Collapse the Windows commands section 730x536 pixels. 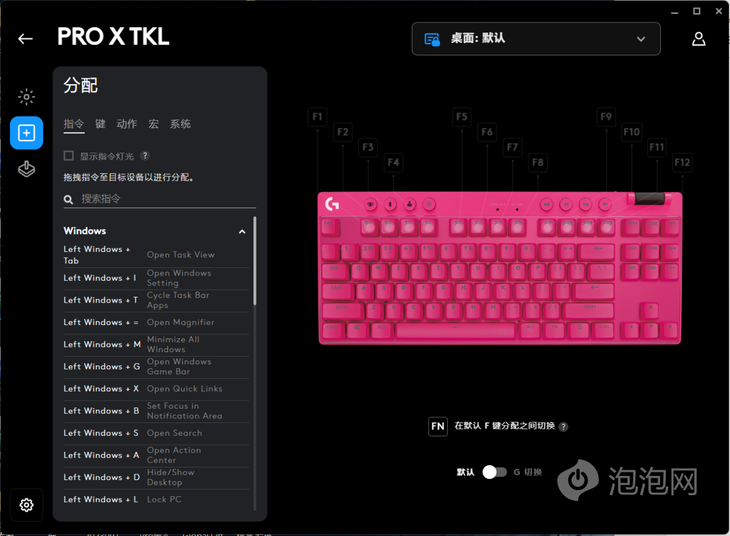242,231
